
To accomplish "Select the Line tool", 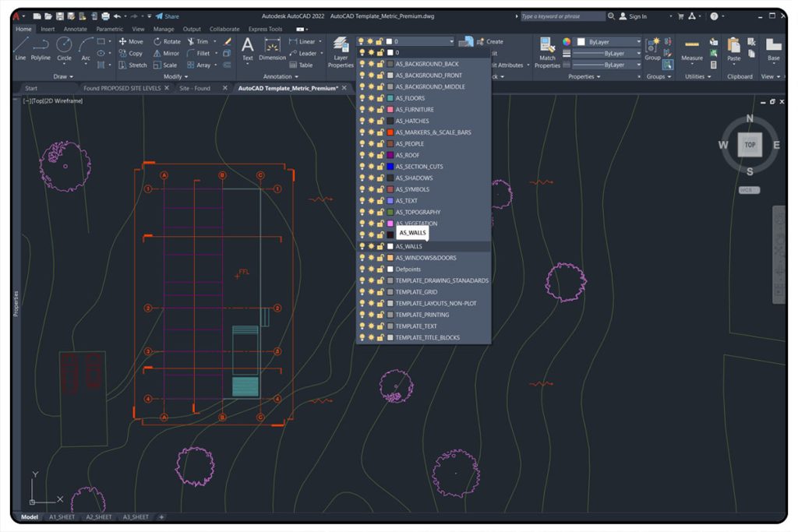I will point(20,49).
